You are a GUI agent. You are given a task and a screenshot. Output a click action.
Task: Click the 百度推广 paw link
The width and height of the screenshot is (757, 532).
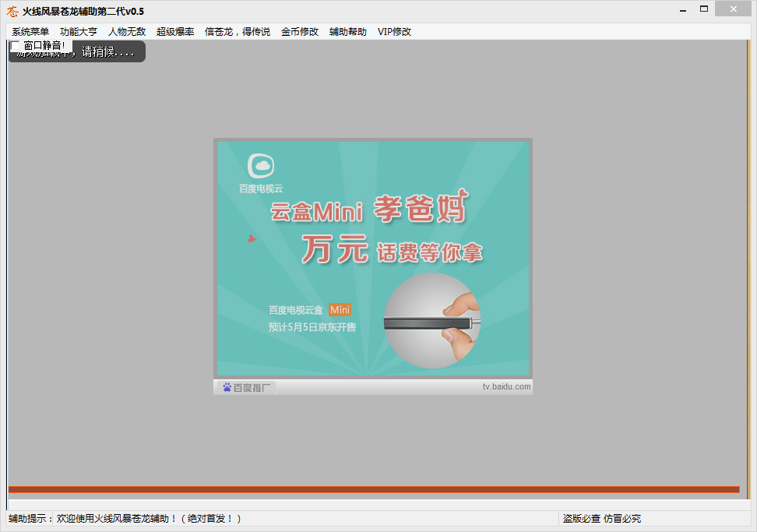[246, 387]
